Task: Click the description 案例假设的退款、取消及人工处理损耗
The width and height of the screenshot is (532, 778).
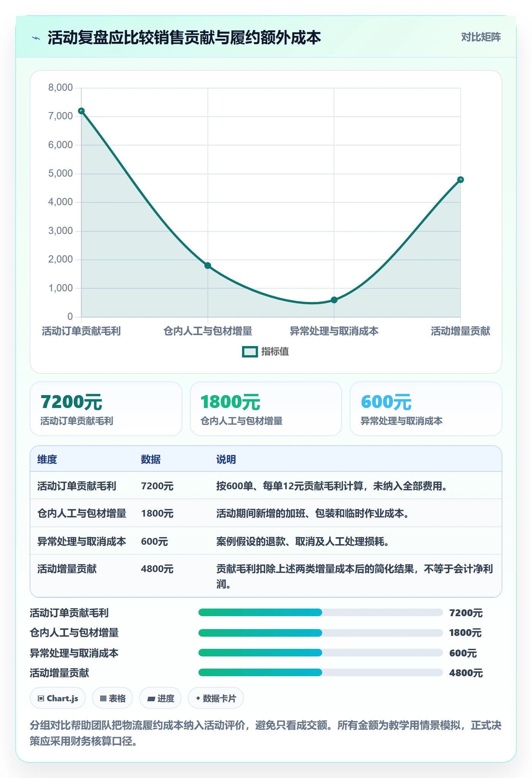Action: coord(303,541)
